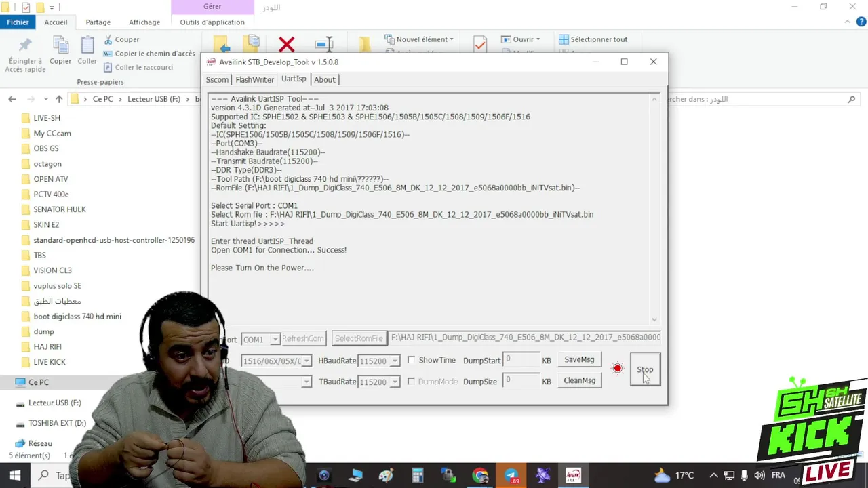Click the Renommer icon in the ribbon
Image resolution: width=868 pixels, height=488 pixels.
tap(325, 45)
